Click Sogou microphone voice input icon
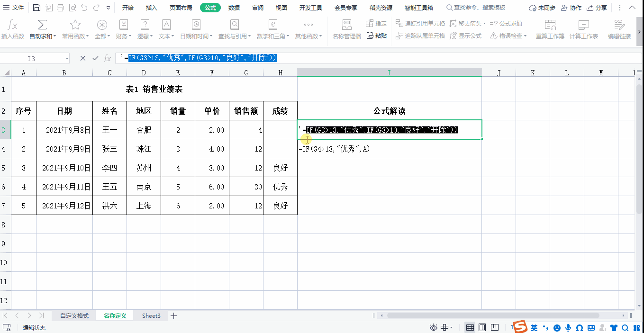This screenshot has height=333, width=644. tap(568, 328)
